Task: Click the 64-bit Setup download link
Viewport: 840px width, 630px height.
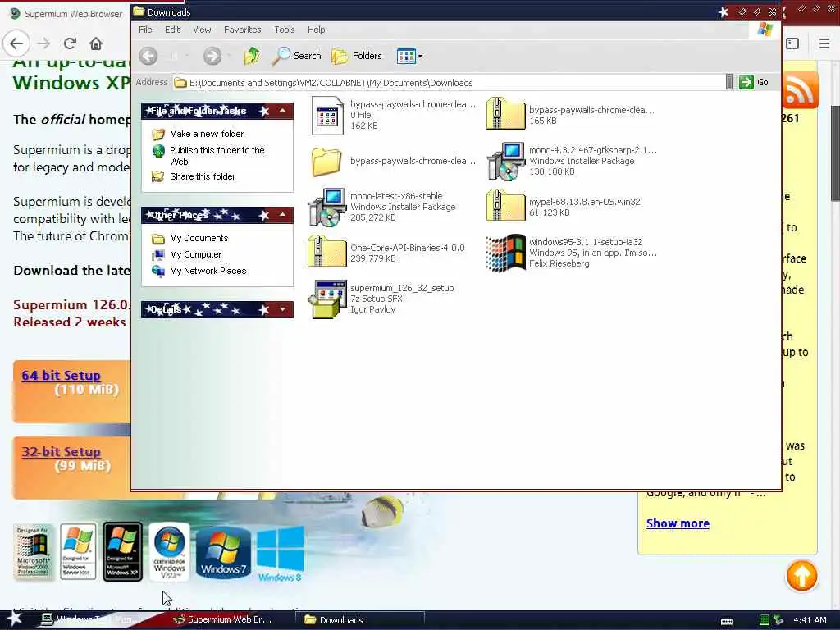Action: (x=61, y=376)
